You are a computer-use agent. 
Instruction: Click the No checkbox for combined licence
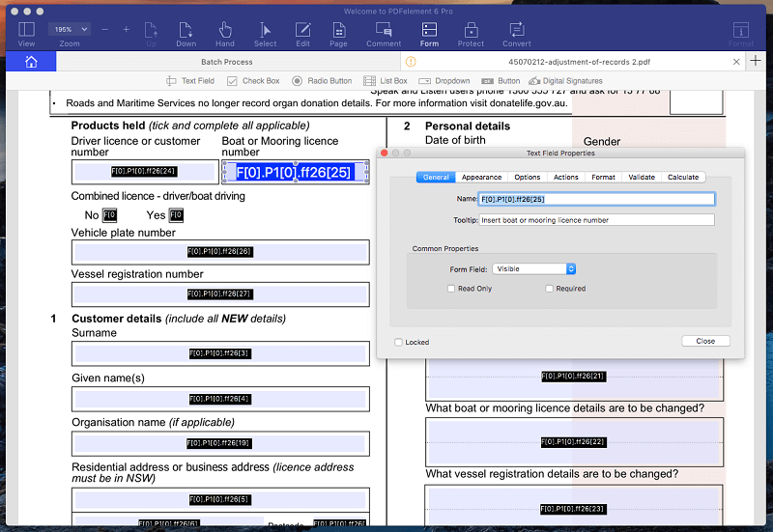pyautogui.click(x=109, y=215)
